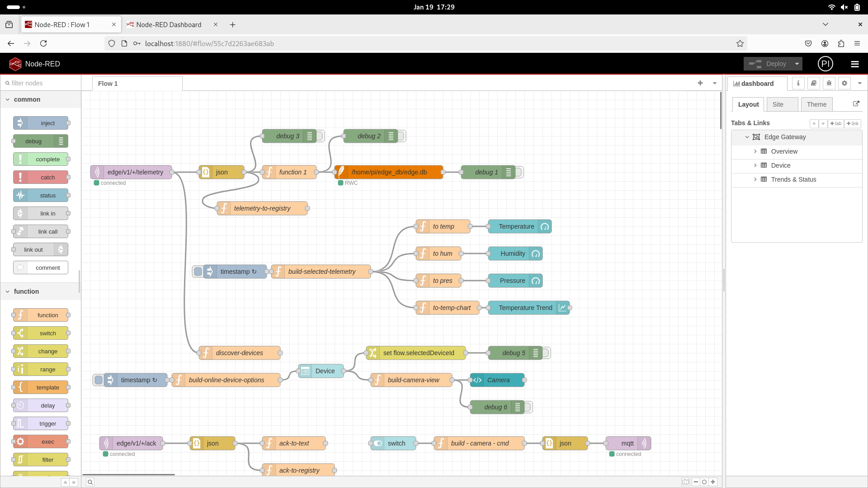Screen dimensions: 868x488
Task: Expand the Overview dashboard tab
Action: coord(755,151)
